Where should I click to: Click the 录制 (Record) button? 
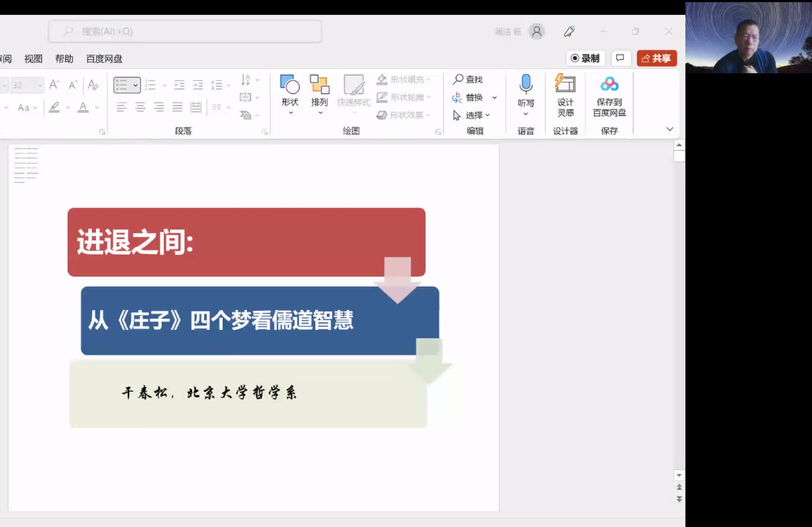(585, 58)
